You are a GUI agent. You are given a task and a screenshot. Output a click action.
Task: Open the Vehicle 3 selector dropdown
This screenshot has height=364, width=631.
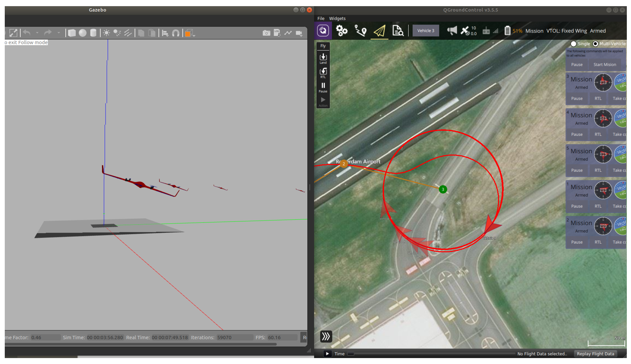pyautogui.click(x=425, y=31)
